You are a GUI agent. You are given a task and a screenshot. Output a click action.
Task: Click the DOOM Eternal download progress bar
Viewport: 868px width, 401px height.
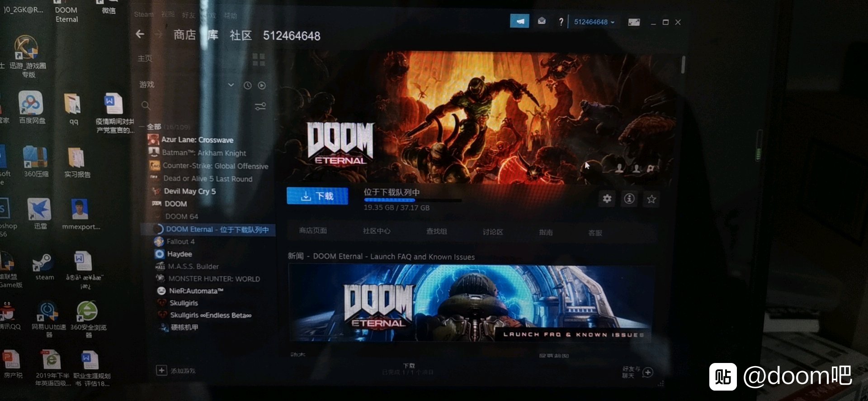413,200
